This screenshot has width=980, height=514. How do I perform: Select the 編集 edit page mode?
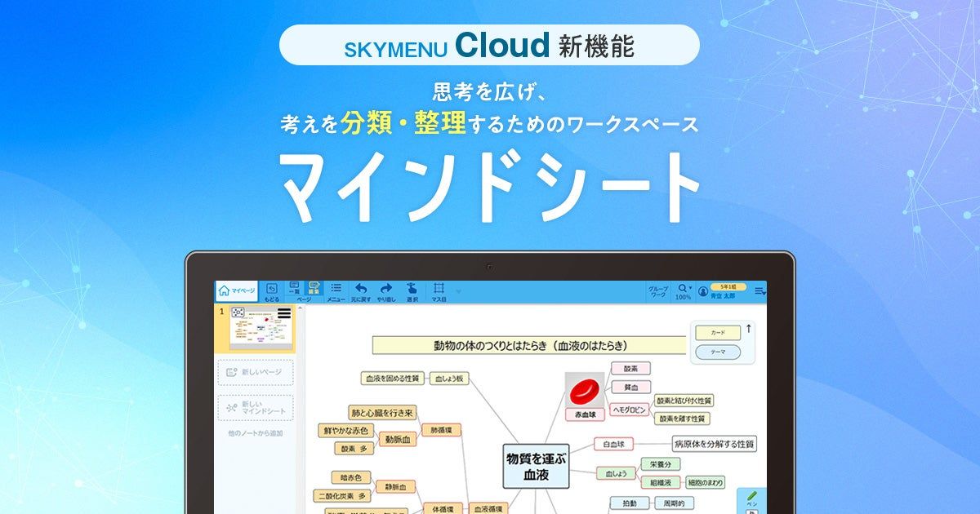click(314, 288)
